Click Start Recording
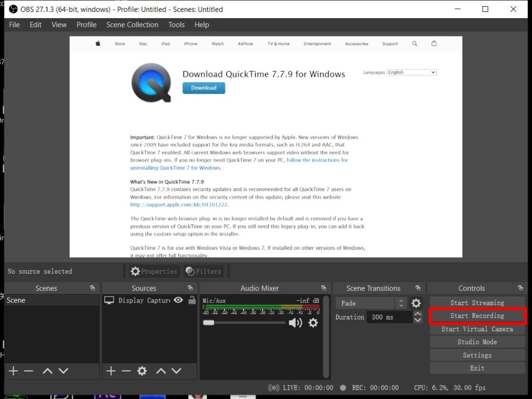 pos(477,315)
